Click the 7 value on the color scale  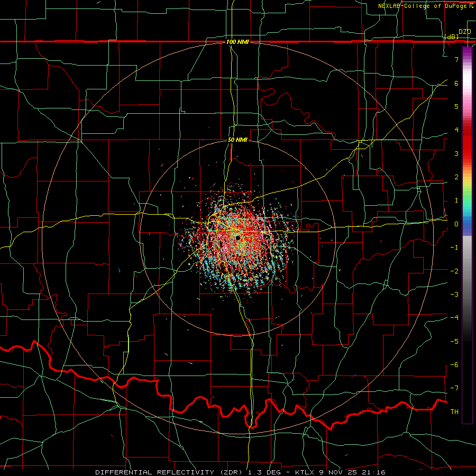coord(456,59)
